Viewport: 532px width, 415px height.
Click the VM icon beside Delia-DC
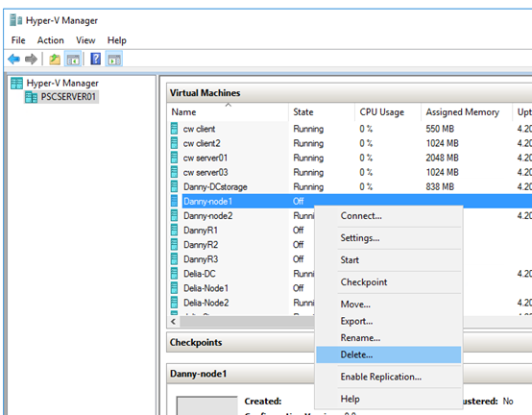(x=174, y=274)
